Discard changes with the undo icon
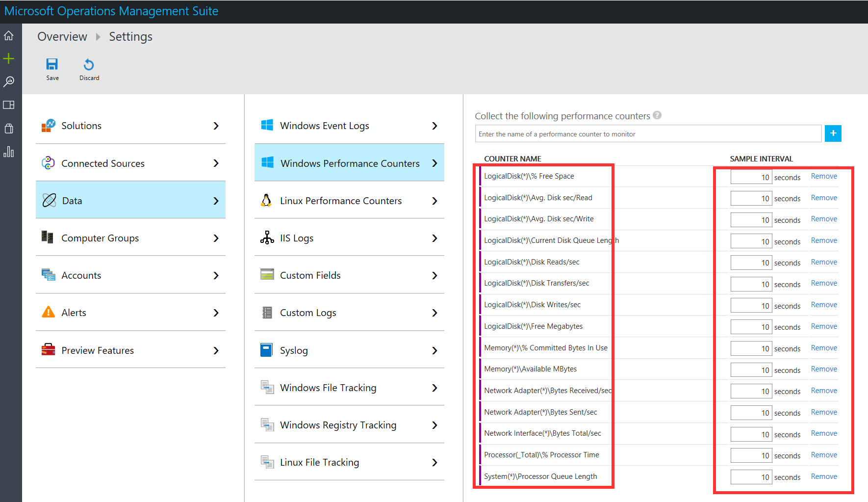The width and height of the screenshot is (868, 502). (89, 65)
